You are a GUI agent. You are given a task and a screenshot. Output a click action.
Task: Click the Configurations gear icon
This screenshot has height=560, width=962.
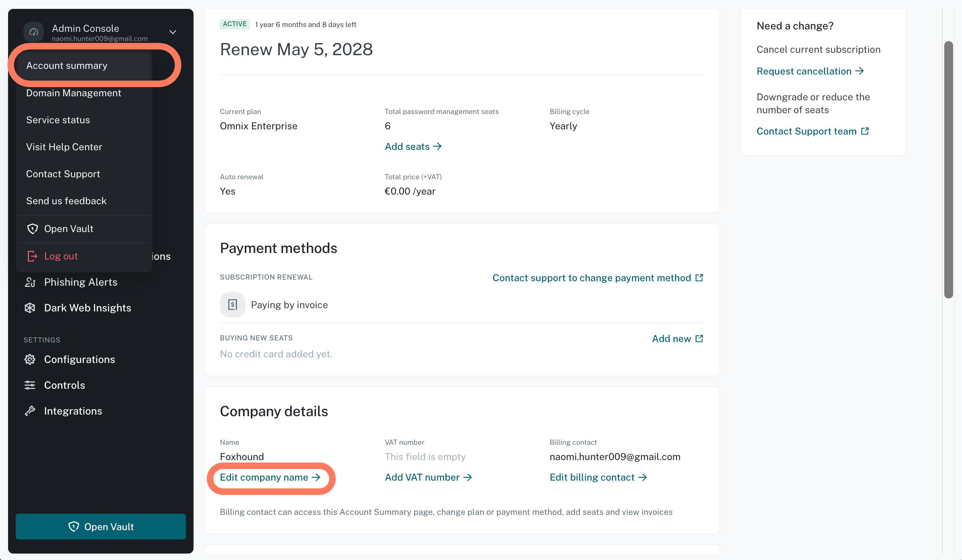[30, 359]
